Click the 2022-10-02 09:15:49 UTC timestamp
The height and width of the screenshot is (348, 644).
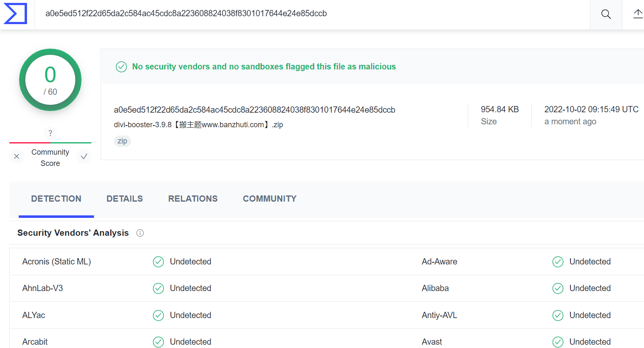(591, 109)
